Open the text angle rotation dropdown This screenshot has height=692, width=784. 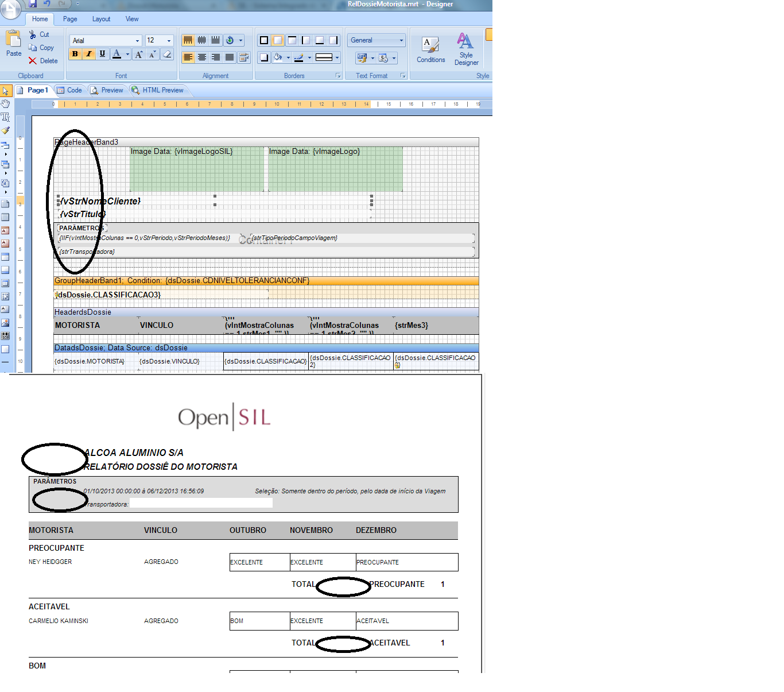click(241, 40)
